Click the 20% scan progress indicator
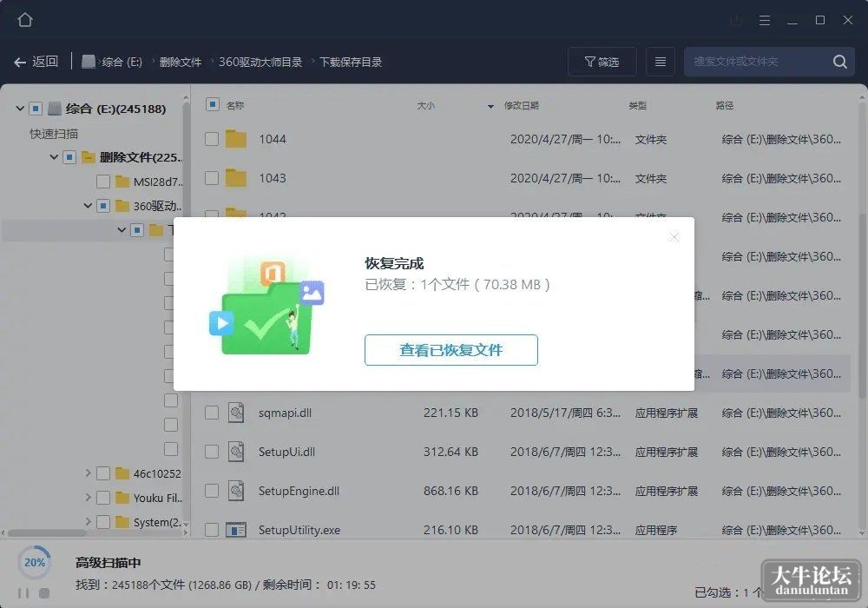The height and width of the screenshot is (608, 868). [35, 563]
